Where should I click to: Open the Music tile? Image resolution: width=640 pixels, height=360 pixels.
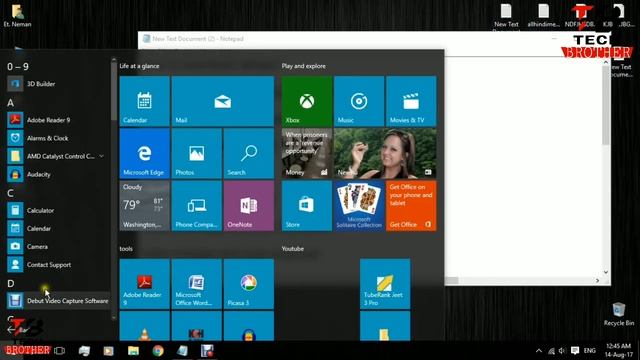[x=359, y=101]
